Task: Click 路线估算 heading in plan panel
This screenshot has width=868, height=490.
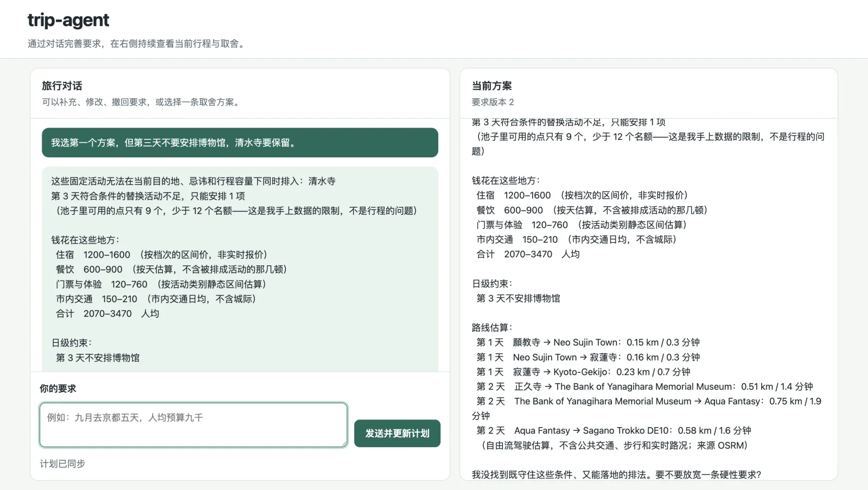Action: coord(492,327)
